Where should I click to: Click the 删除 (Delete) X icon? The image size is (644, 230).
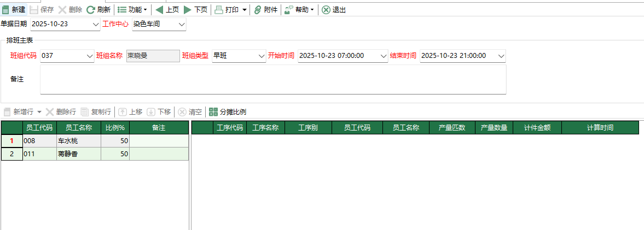(62, 10)
